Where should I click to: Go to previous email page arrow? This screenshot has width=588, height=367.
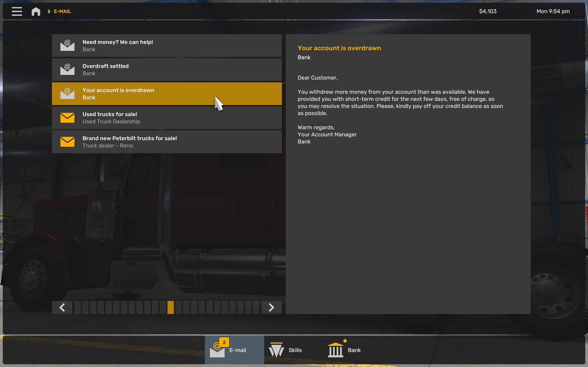62,308
